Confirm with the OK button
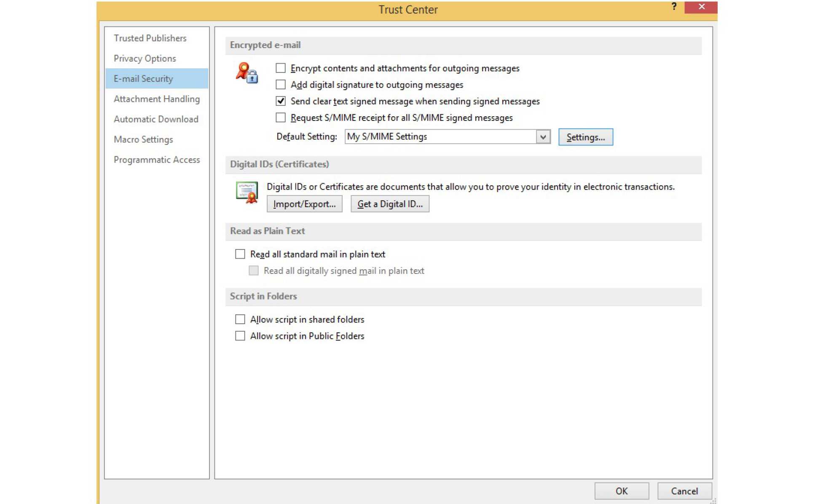This screenshot has height=504, width=815. coord(621,491)
